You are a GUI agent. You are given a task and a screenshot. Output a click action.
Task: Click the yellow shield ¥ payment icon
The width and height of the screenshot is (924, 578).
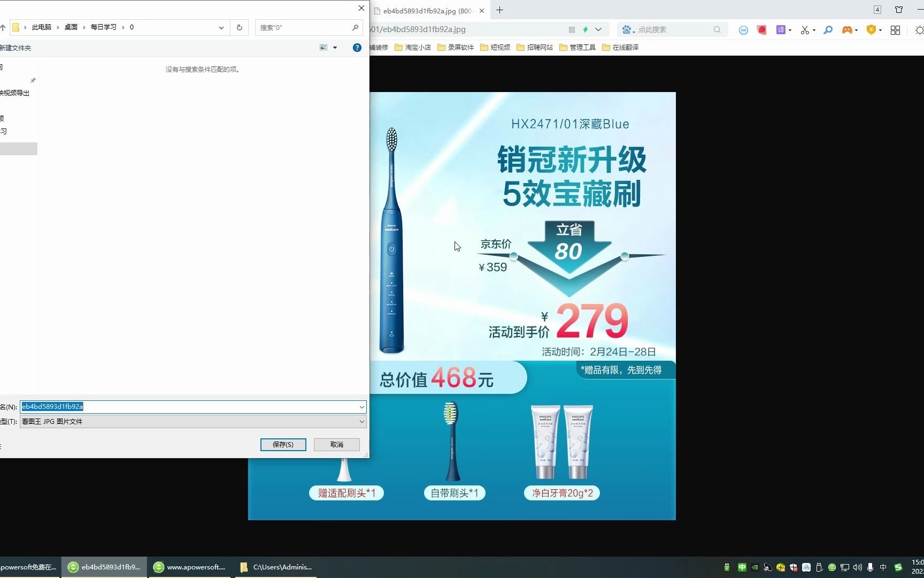pyautogui.click(x=871, y=30)
